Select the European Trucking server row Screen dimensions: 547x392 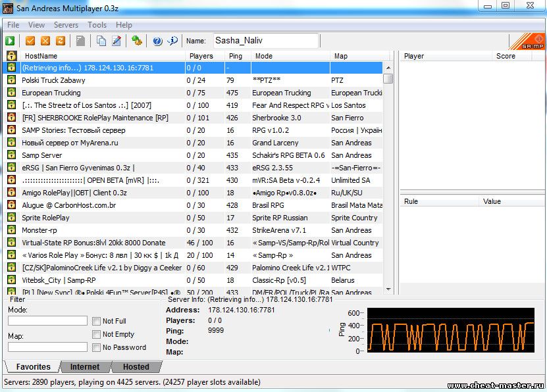99,93
